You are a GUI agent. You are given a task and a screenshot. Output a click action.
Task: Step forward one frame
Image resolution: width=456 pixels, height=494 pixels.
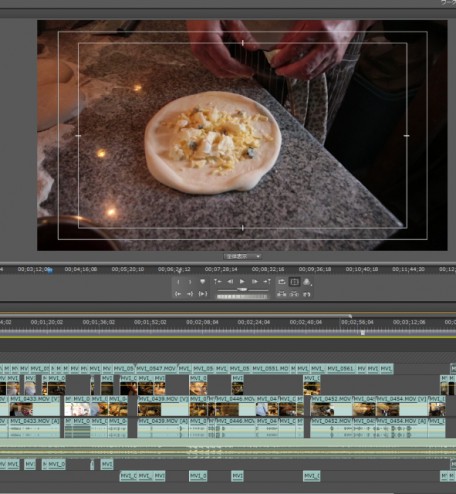point(255,282)
